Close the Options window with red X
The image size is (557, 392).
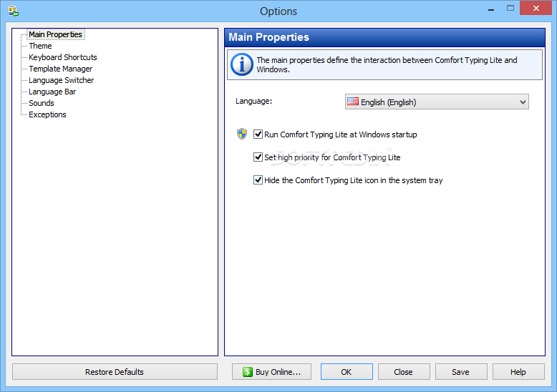[x=536, y=8]
